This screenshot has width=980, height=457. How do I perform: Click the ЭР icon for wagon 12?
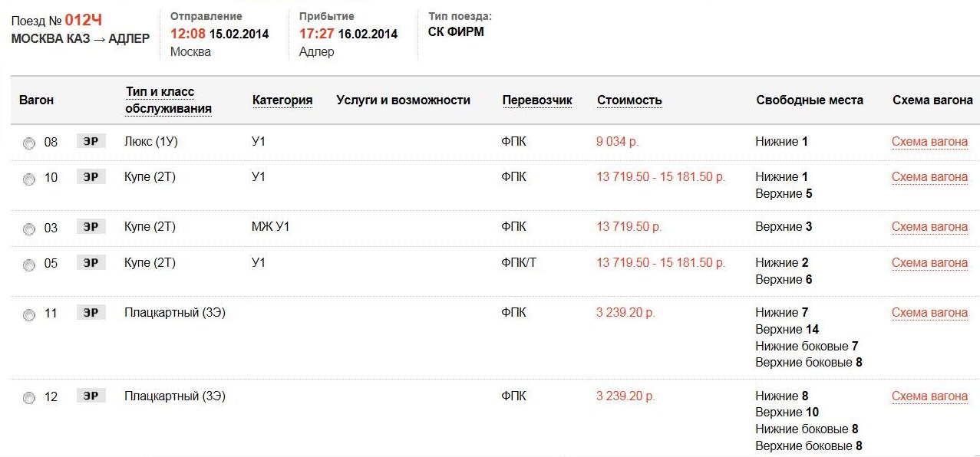point(91,396)
